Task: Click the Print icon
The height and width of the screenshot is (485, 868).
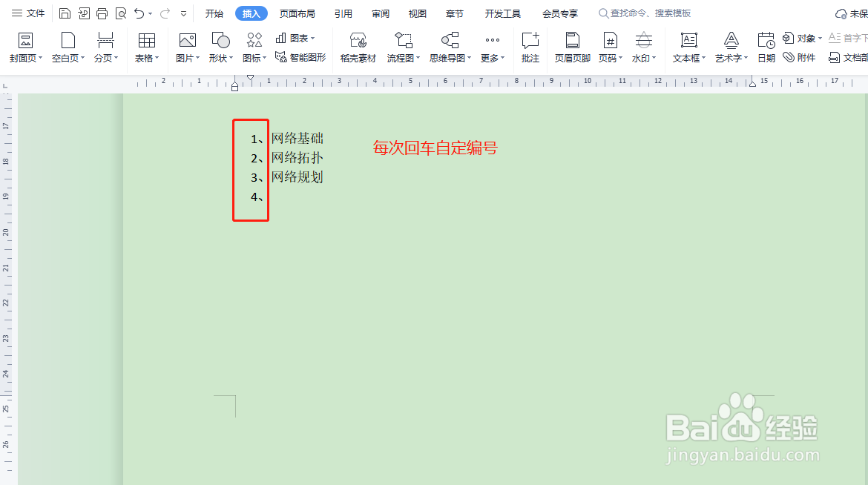Action: click(102, 13)
